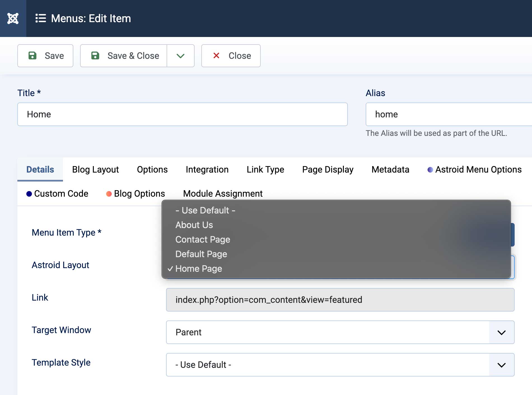Switch to the Integration tab
532x395 pixels.
[x=207, y=169]
